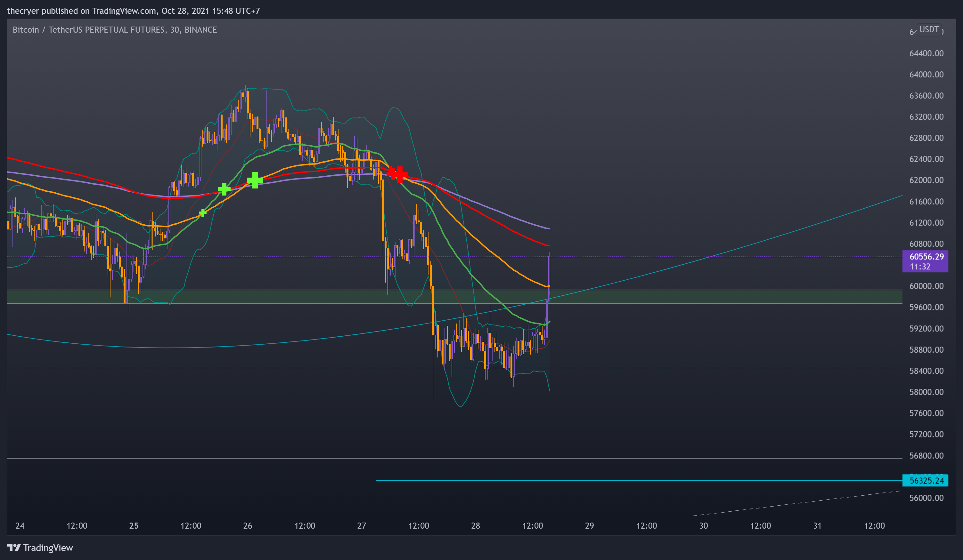The height and width of the screenshot is (560, 963).
Task: Click the date label 28 on time axis
Action: tap(475, 526)
